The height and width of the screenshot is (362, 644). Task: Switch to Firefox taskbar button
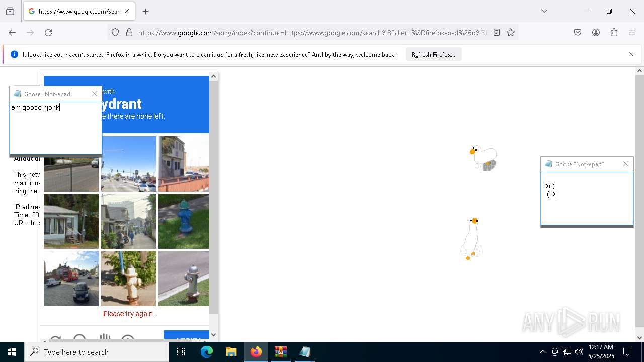click(256, 352)
